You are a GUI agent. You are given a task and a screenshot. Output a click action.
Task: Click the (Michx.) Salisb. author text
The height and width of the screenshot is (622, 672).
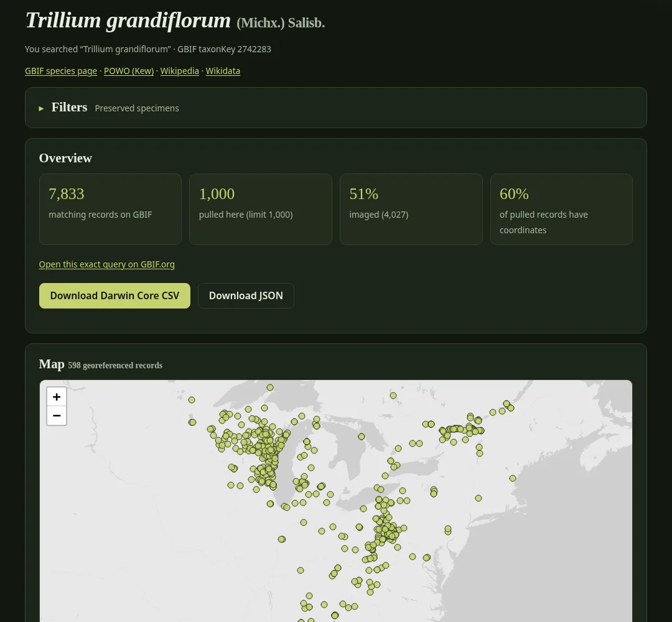(281, 23)
